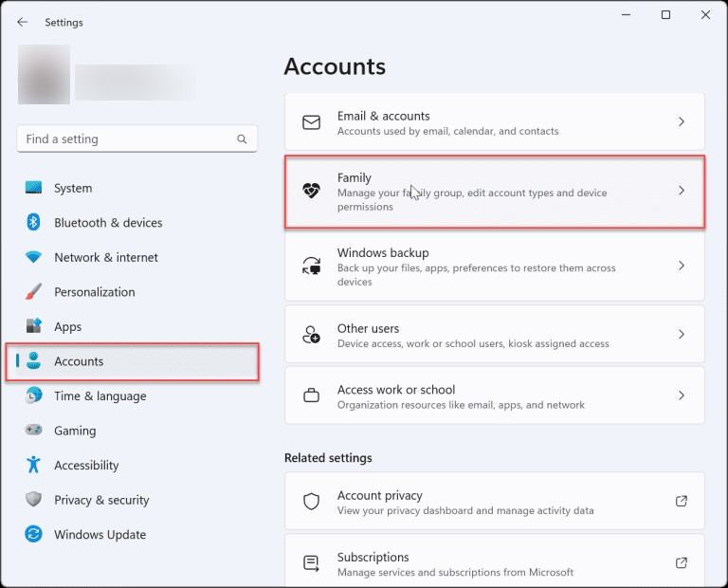The height and width of the screenshot is (588, 728).
Task: Open Account privacy dashboard
Action: coord(495,501)
